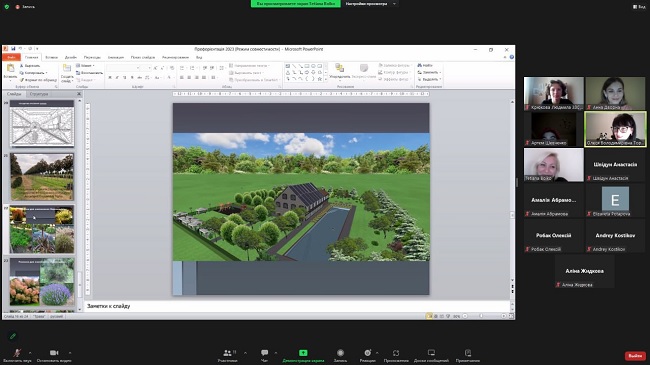Open the Zoom Chat panel
Viewport: 650px width, 365px height.
point(264,353)
